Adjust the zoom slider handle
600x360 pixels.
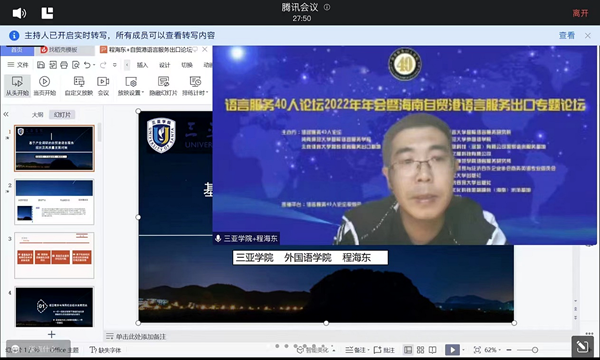[x=535, y=350]
